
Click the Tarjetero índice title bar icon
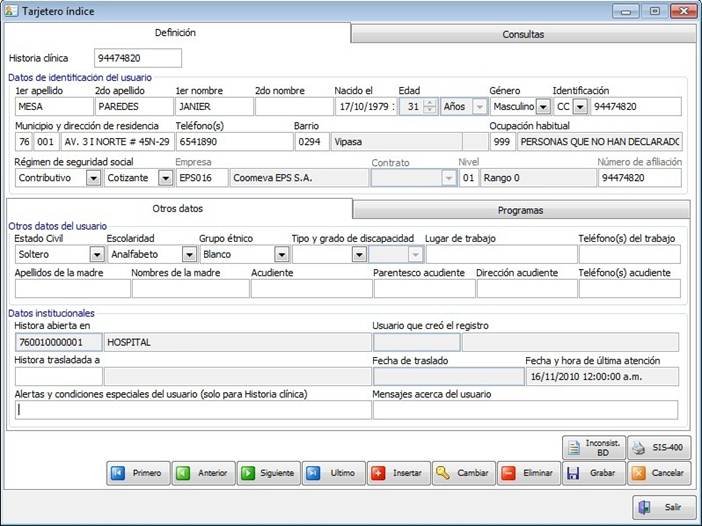11,11
